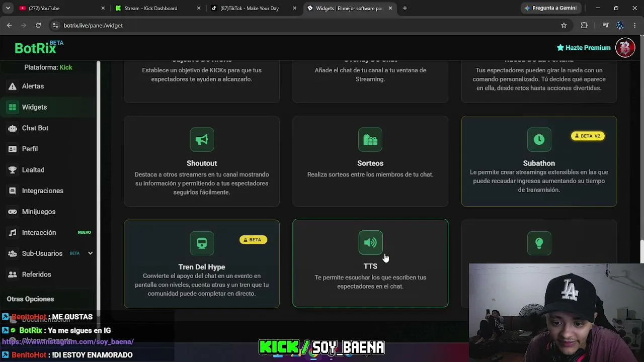This screenshot has height=362, width=644.
Task: Click the Tren Del Hype title
Action: 202,267
